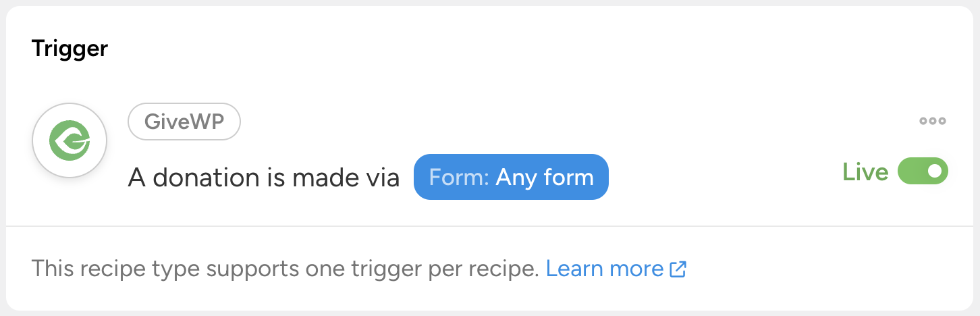Click the "Form:" label in the blue token
980x316 pixels.
[x=459, y=178]
